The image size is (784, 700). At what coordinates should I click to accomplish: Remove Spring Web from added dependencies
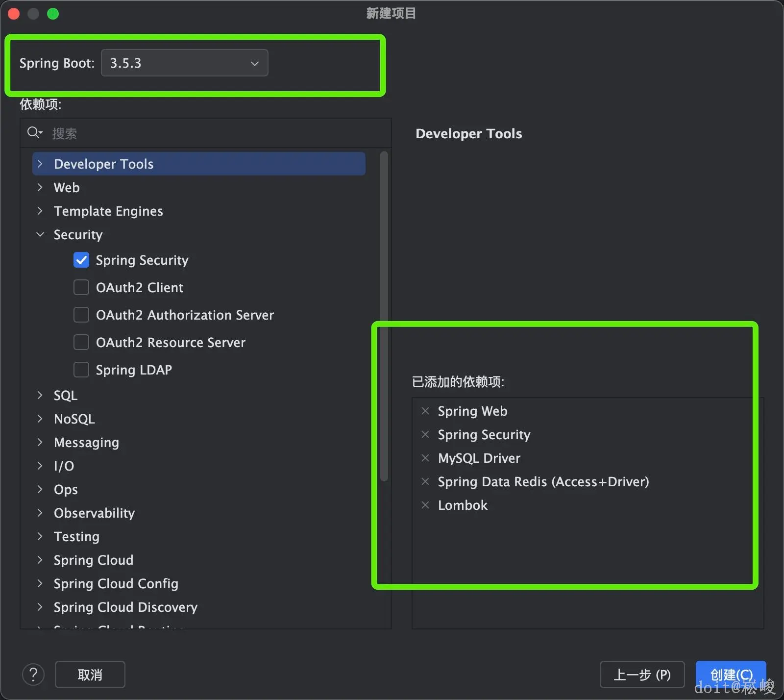tap(425, 411)
